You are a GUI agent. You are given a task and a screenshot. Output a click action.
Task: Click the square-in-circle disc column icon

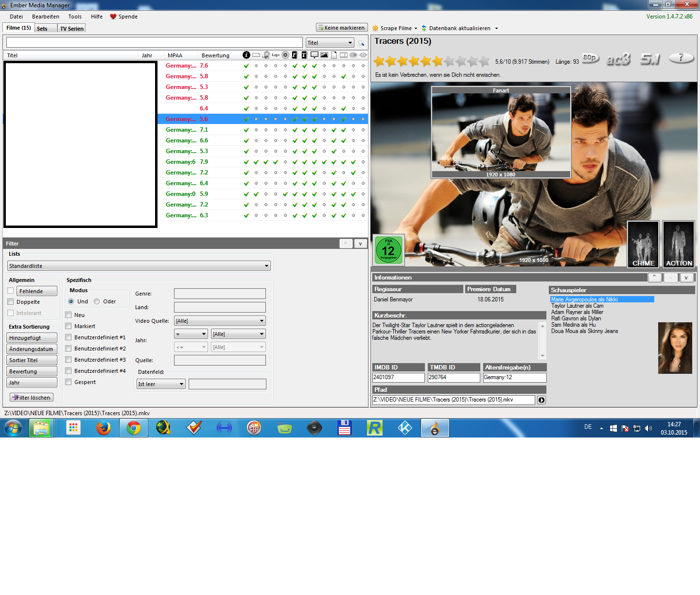[285, 55]
